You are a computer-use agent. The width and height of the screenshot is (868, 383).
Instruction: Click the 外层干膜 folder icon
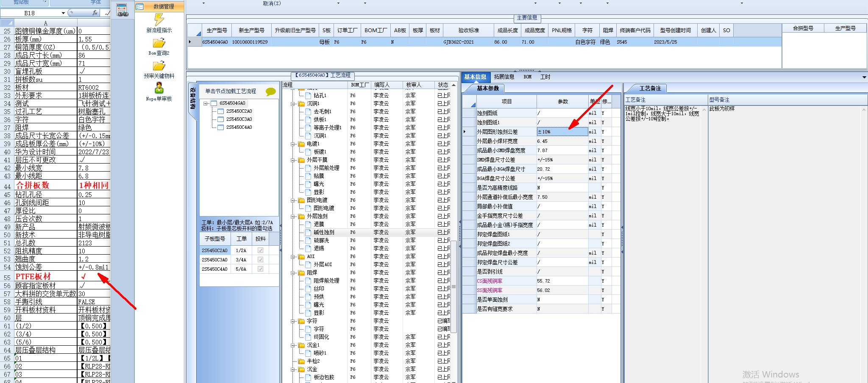[x=301, y=160]
